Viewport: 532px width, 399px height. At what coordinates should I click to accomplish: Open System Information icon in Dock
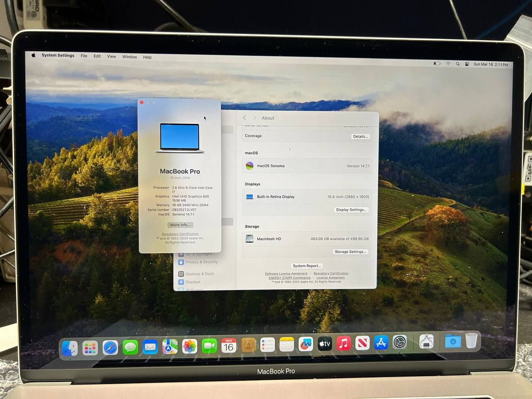click(426, 342)
